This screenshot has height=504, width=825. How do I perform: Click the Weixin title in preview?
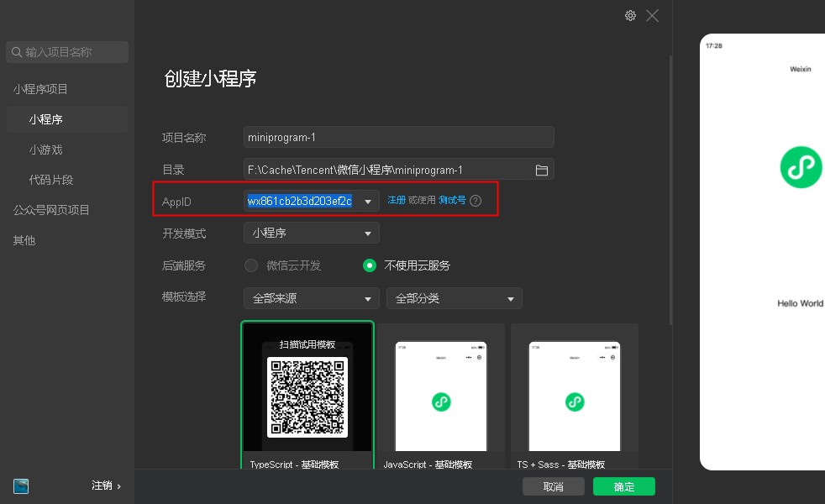801,69
